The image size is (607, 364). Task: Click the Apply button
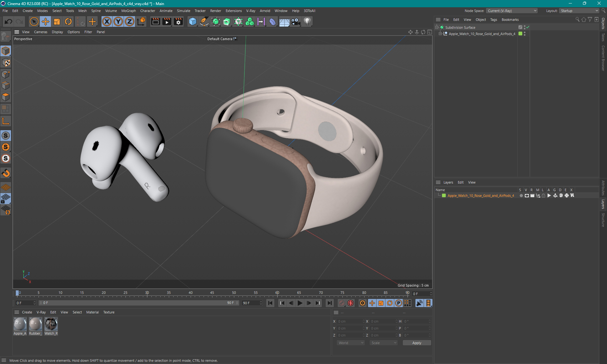[x=416, y=343]
